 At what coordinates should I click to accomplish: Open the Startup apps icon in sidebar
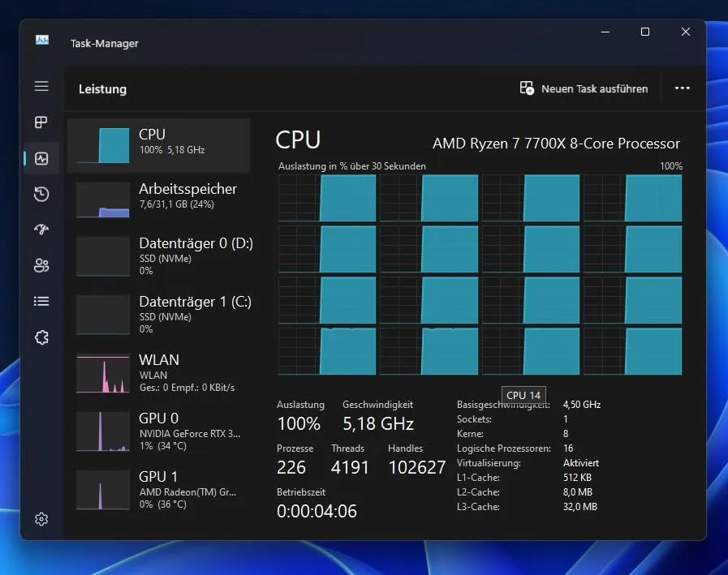click(41, 230)
